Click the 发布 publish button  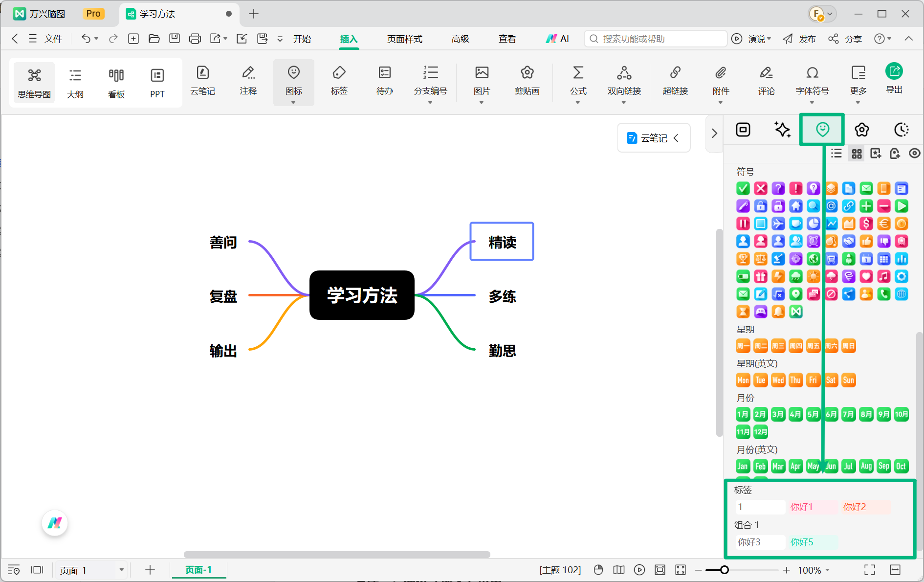tap(799, 39)
